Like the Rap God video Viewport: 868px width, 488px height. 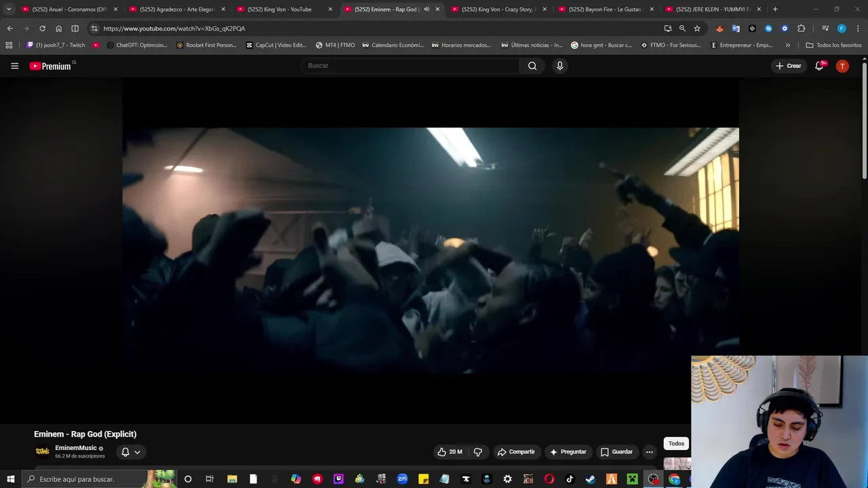click(449, 452)
